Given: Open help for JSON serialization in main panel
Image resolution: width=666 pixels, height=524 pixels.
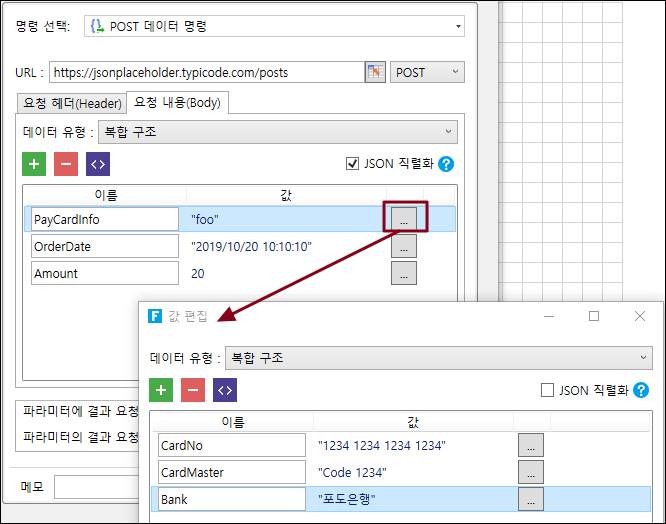Looking at the screenshot, I should 446,164.
